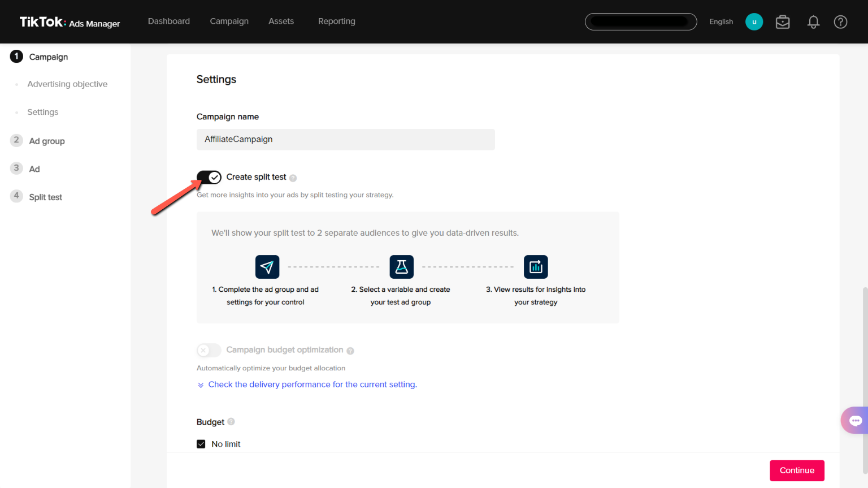Open the chat support bubble

[855, 420]
